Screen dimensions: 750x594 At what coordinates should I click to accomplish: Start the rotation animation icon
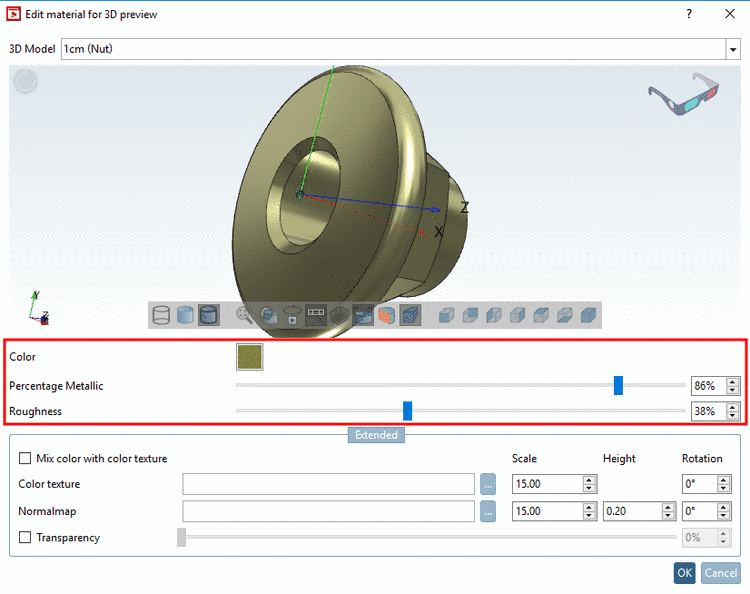[292, 315]
